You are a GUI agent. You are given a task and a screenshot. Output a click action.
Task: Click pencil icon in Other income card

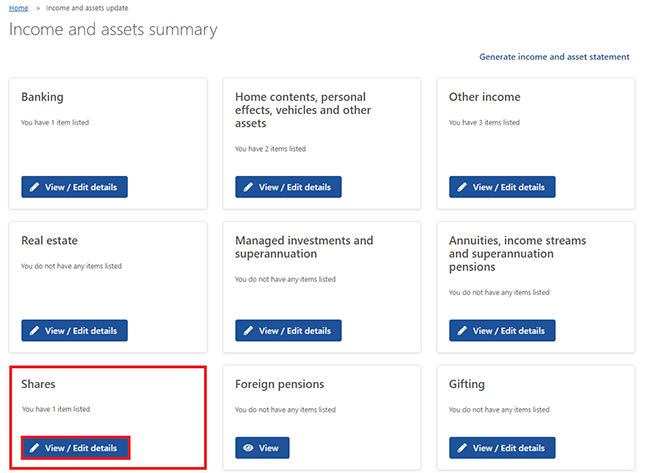tap(462, 187)
